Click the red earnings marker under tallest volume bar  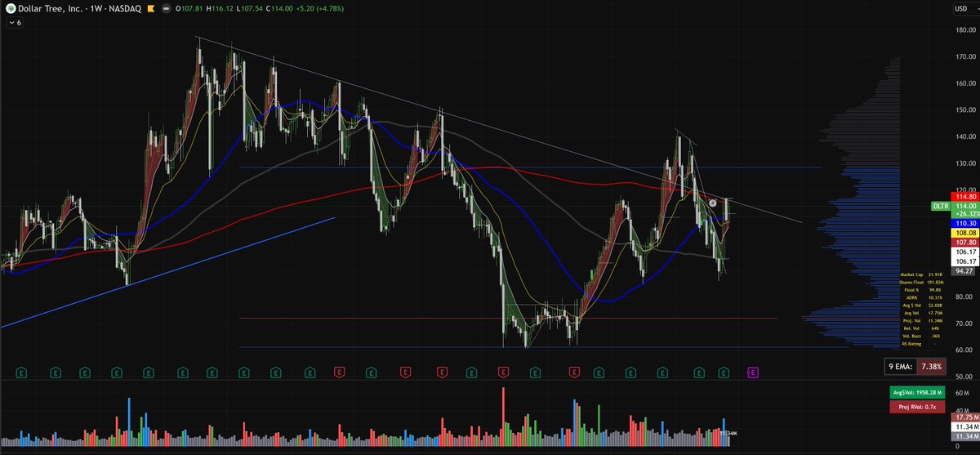(x=502, y=372)
